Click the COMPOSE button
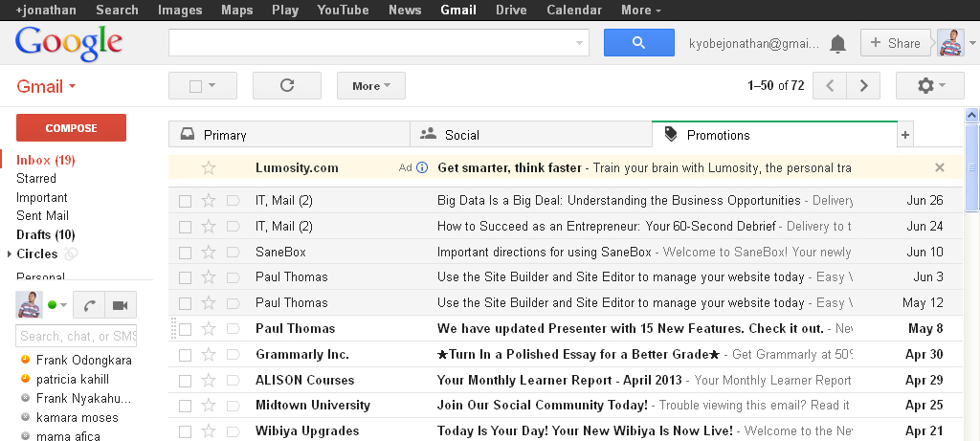The width and height of the screenshot is (980, 441). coord(71,127)
